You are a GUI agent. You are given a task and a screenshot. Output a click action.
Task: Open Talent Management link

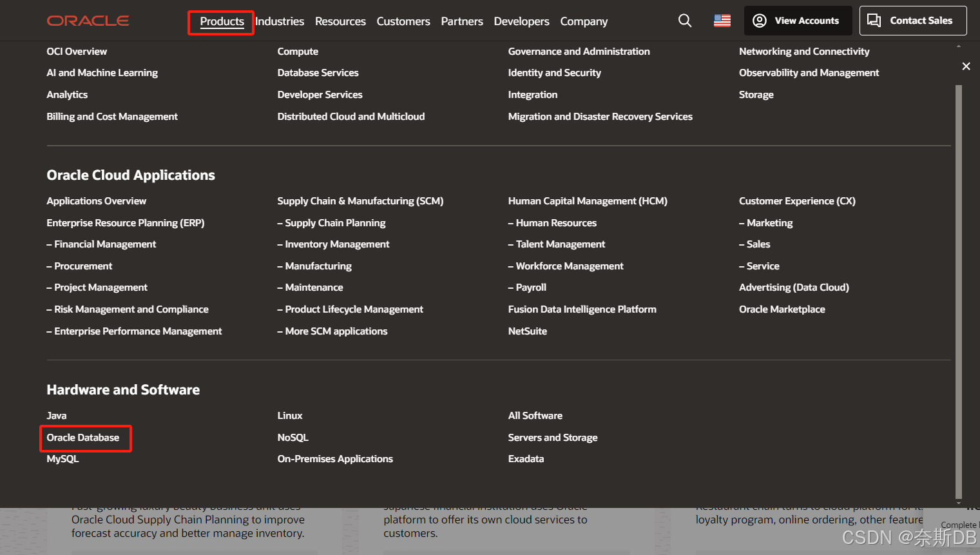[x=557, y=244]
